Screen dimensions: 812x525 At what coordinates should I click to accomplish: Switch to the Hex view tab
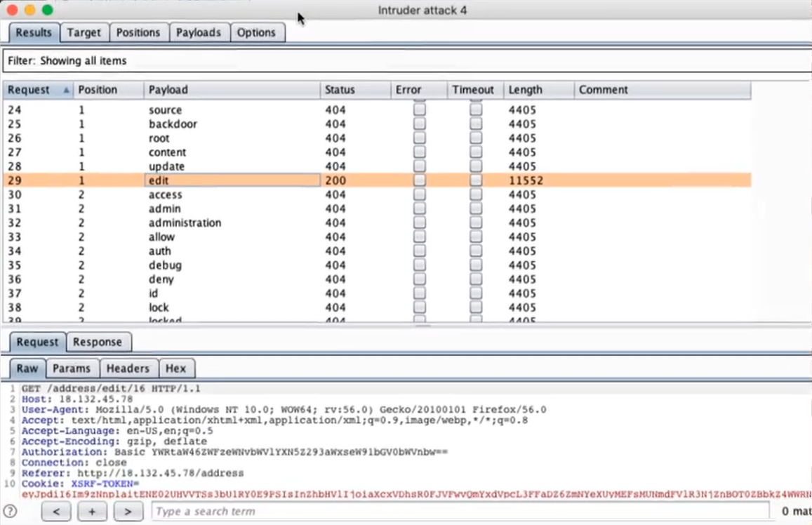click(x=175, y=368)
